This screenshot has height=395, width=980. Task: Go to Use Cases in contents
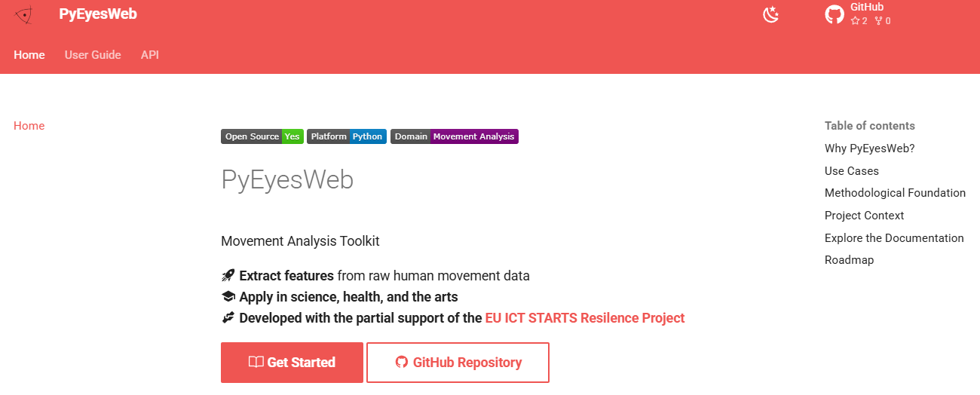[852, 171]
